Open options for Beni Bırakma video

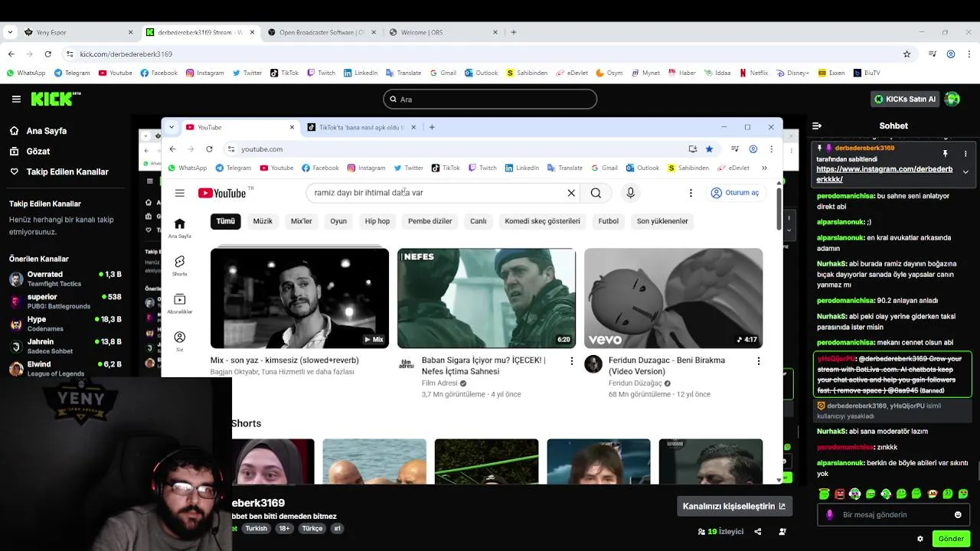pyautogui.click(x=758, y=361)
